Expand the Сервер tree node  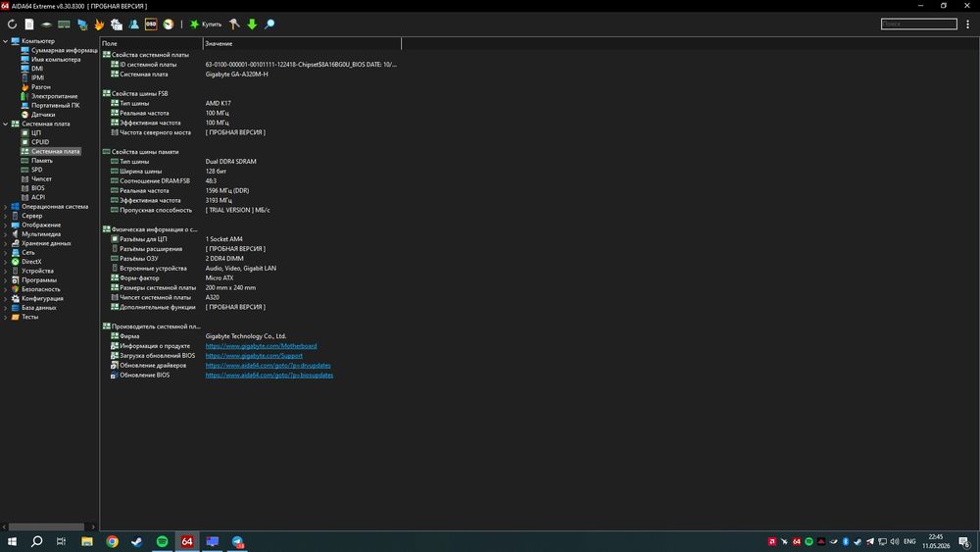pyautogui.click(x=6, y=216)
